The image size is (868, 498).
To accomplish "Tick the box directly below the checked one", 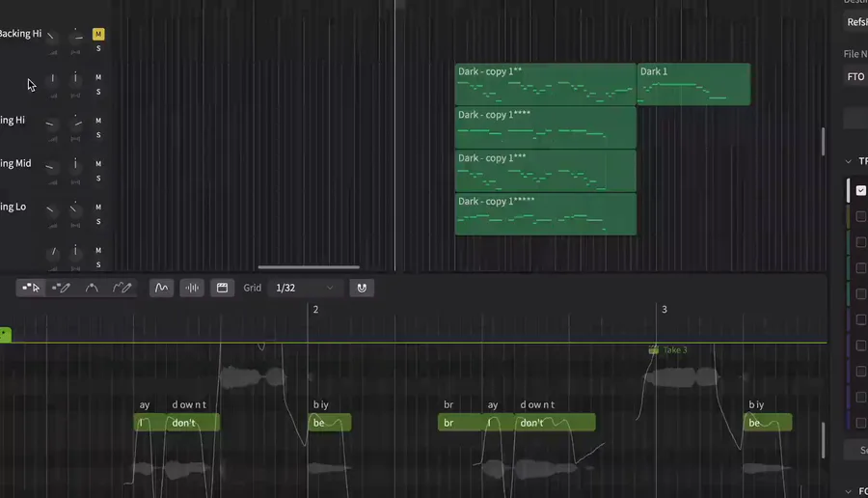I will click(861, 216).
